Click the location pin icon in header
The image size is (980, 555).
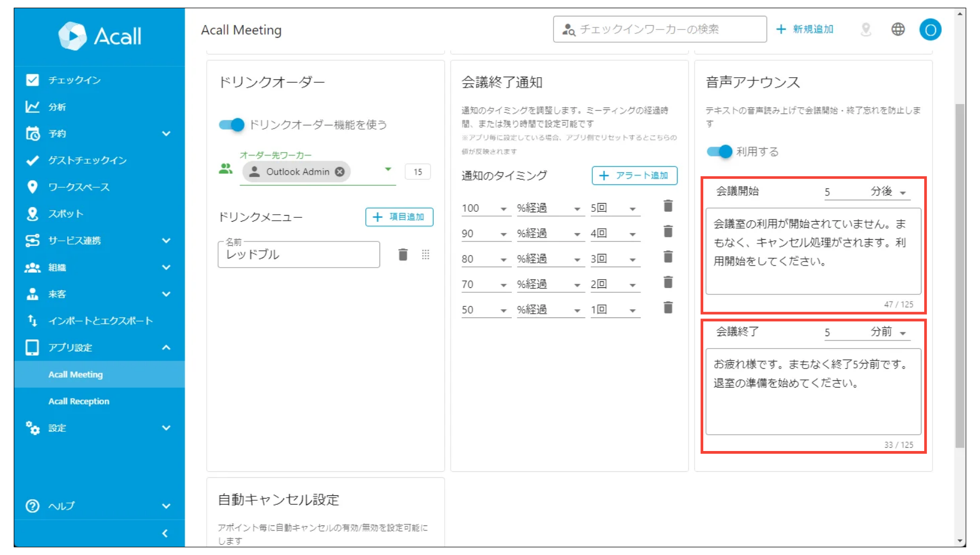tap(866, 30)
